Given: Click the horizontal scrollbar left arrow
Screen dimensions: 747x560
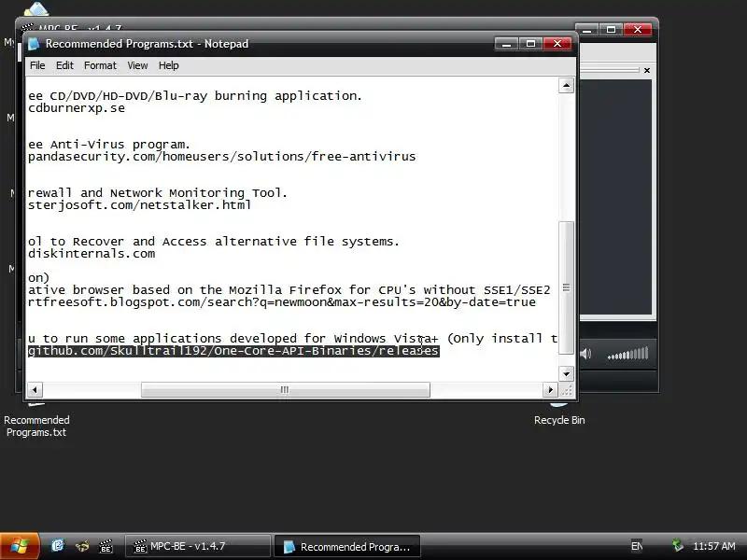Looking at the screenshot, I should coord(35,390).
